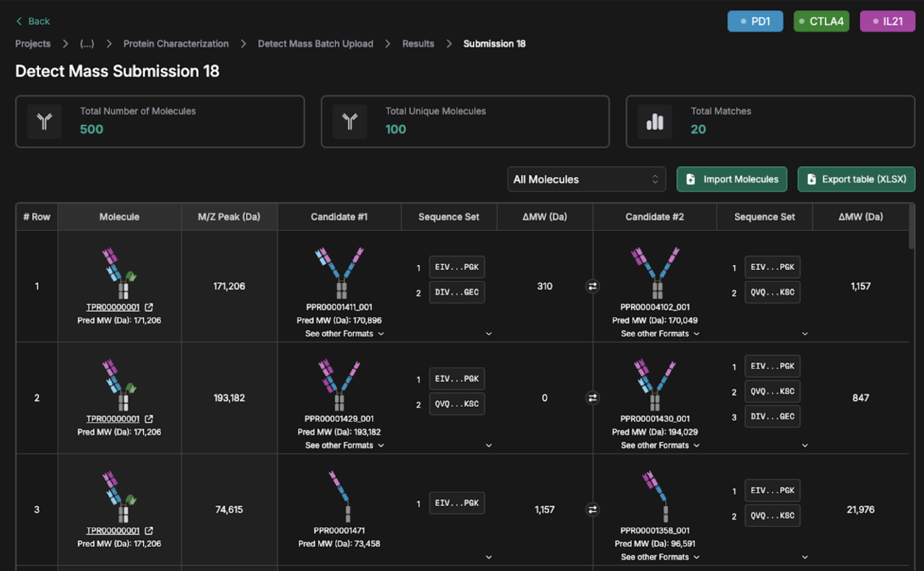Viewport: 924px width, 571px height.
Task: Click Import Molecules button
Action: [x=732, y=179]
